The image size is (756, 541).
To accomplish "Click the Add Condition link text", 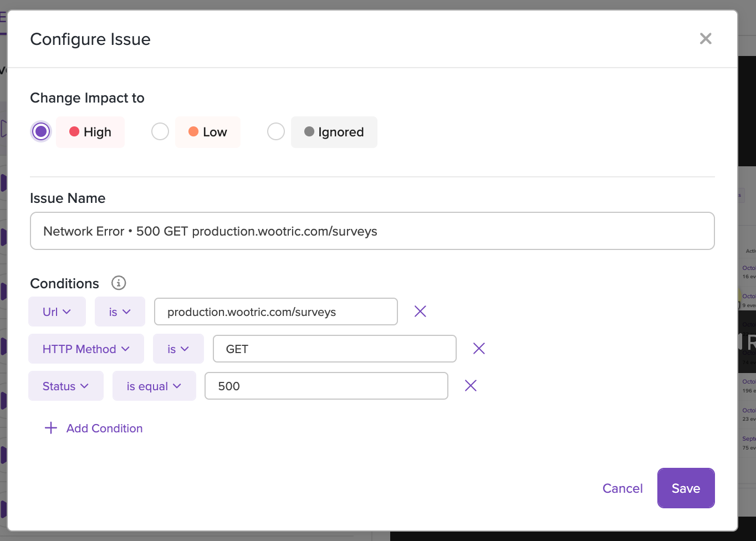I will [x=105, y=428].
